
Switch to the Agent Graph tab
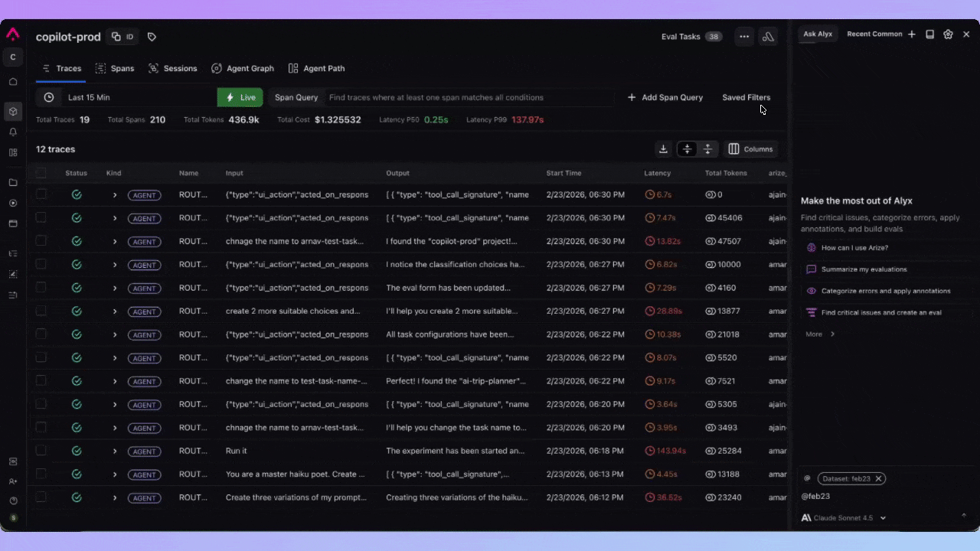(x=243, y=68)
